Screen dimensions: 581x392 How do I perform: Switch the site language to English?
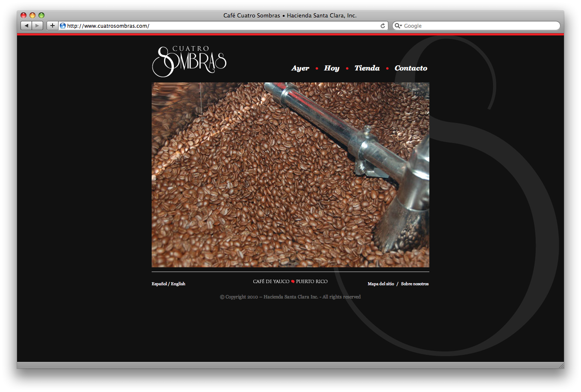[x=178, y=284]
